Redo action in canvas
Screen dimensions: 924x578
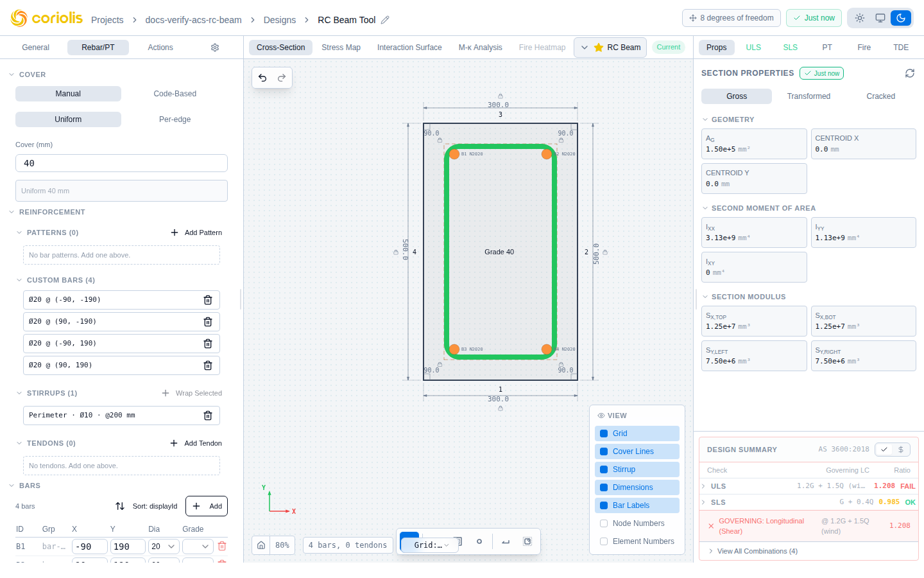tap(281, 78)
